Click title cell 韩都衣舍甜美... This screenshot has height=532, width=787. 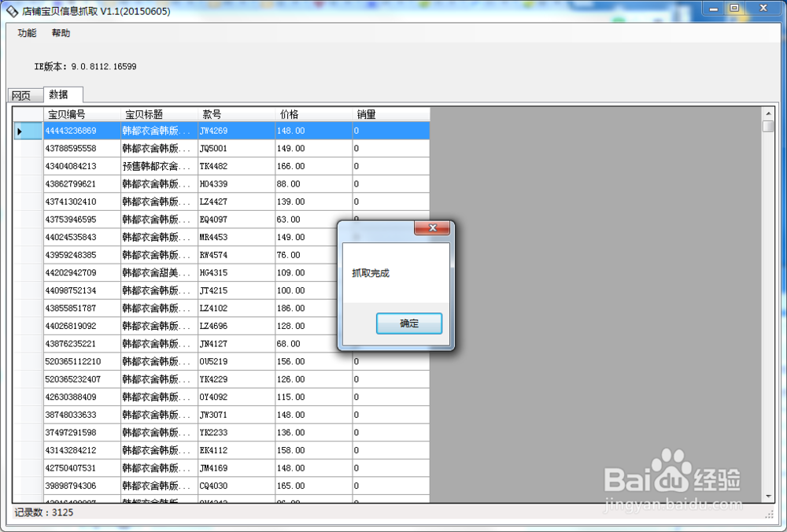(x=159, y=273)
